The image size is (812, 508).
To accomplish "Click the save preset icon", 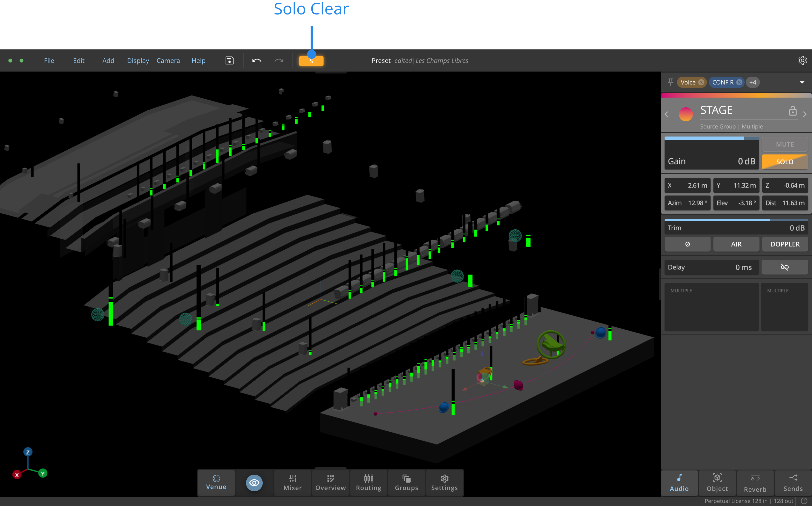I will click(229, 60).
